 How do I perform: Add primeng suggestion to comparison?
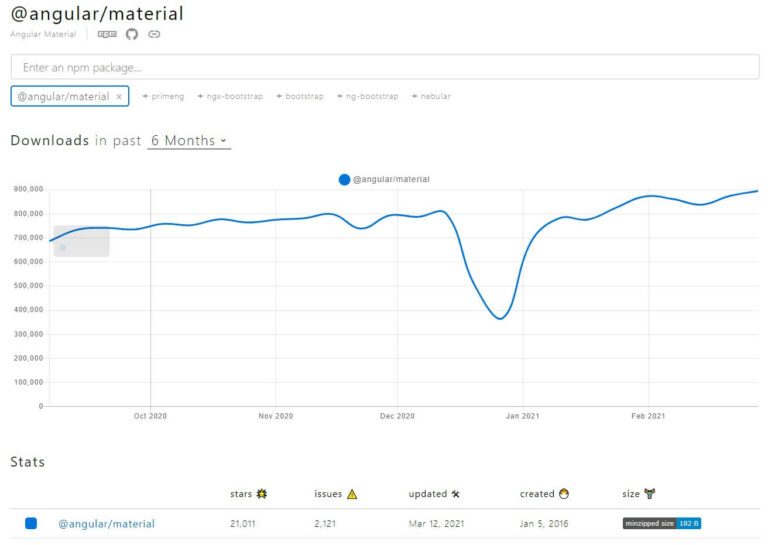164,97
